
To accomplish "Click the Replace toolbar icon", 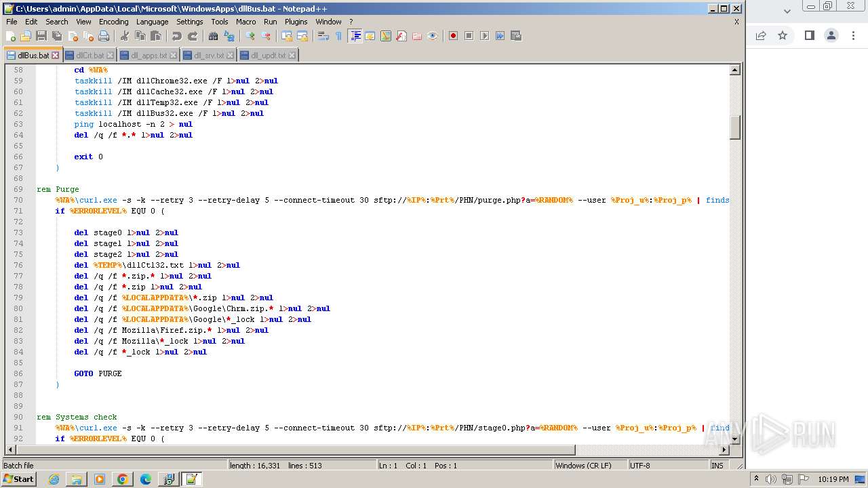I will 229,36.
